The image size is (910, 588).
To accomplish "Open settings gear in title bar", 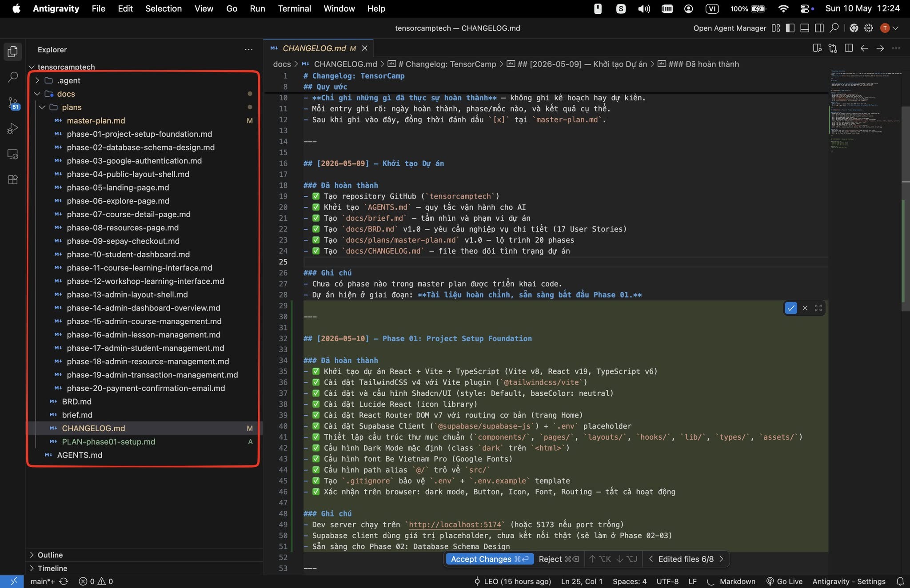I will pos(869,28).
